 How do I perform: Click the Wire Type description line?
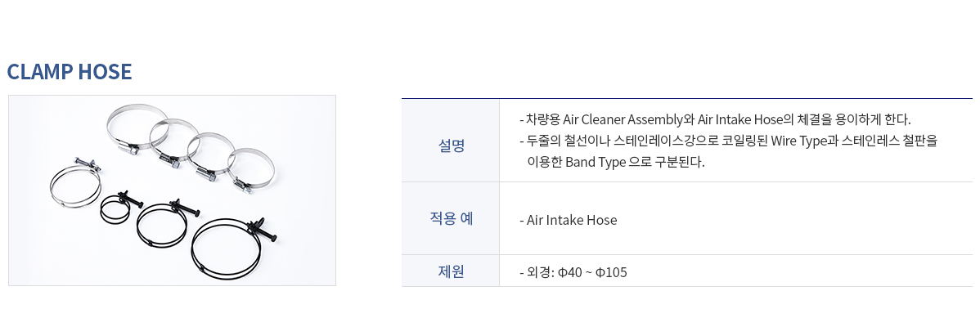coord(729,141)
